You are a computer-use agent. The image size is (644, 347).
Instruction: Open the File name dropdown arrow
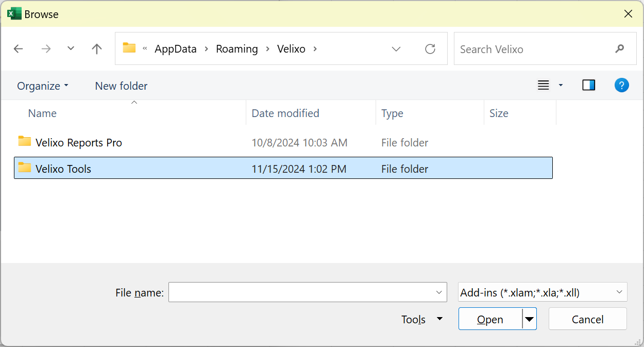point(439,292)
